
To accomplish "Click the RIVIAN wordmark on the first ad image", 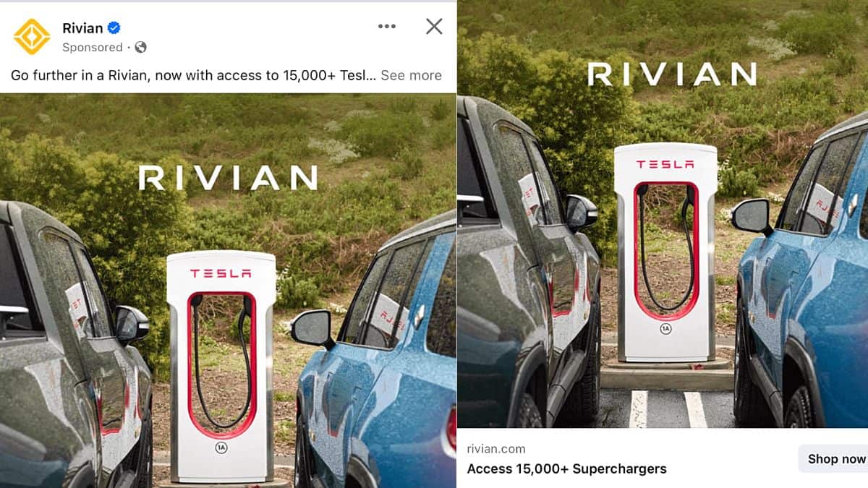I will click(228, 178).
